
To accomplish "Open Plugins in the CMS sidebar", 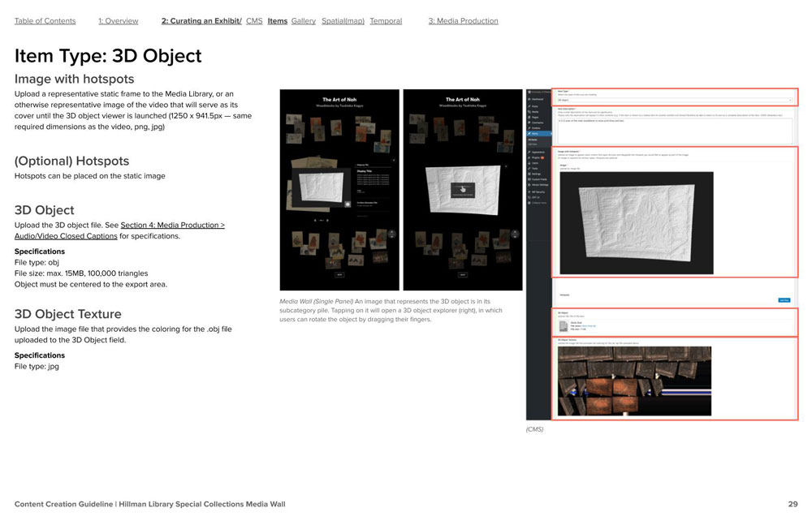I will 537,157.
